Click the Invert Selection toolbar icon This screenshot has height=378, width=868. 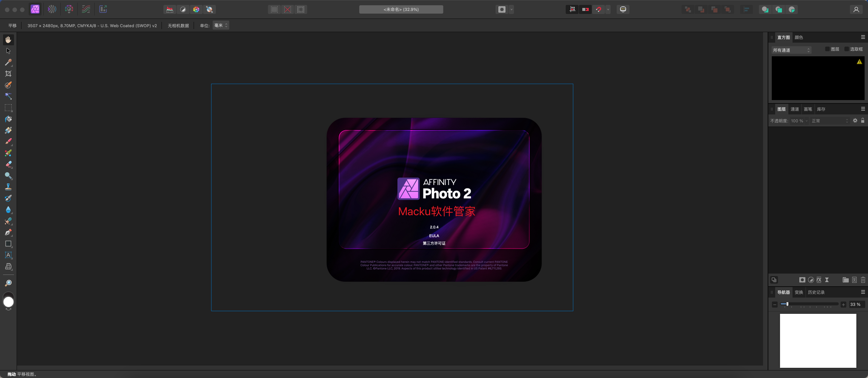pyautogui.click(x=301, y=9)
